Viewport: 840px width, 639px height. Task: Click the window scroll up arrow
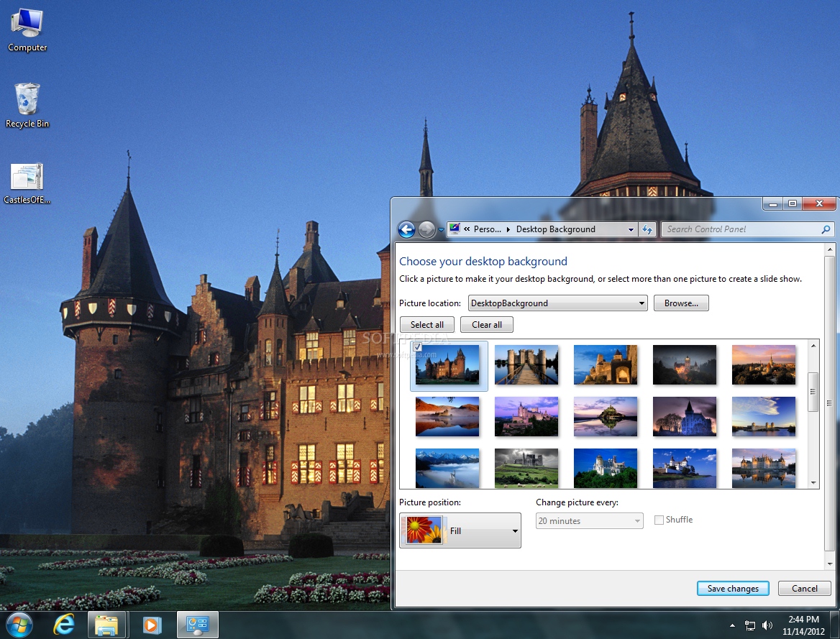pyautogui.click(x=830, y=249)
